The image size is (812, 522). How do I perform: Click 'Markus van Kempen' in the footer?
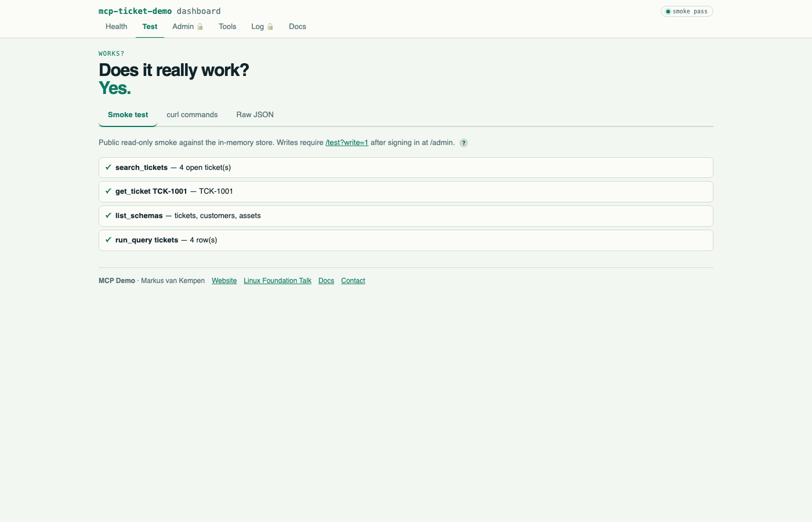[x=173, y=281]
